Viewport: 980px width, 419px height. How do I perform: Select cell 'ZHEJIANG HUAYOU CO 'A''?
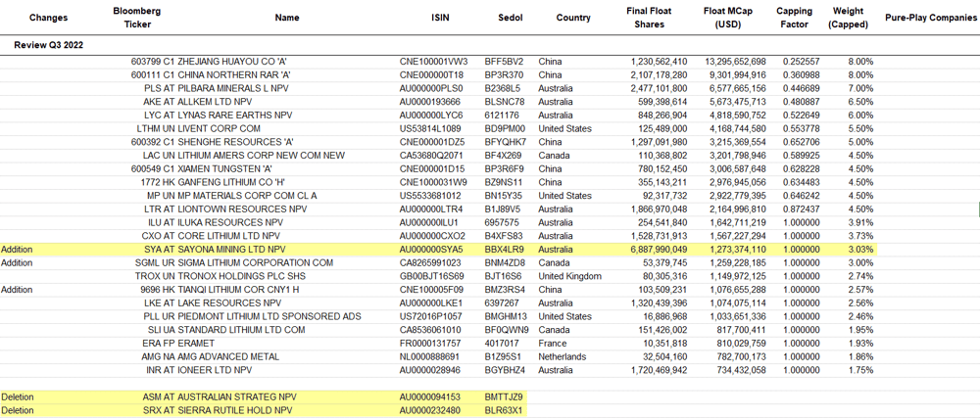232,62
